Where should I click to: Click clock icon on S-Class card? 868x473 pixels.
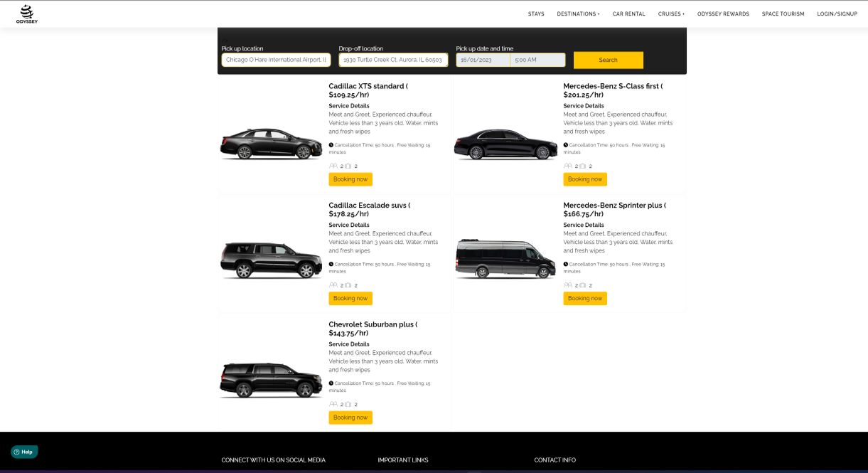566,145
